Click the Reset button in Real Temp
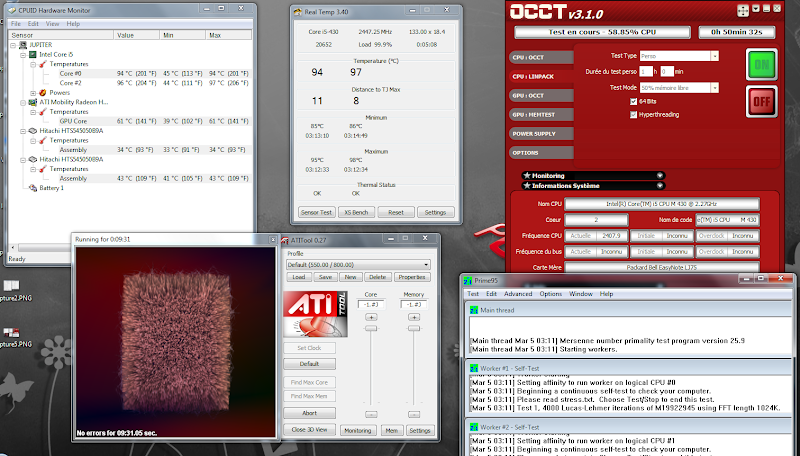Viewport: 800px width, 456px height. tap(396, 212)
